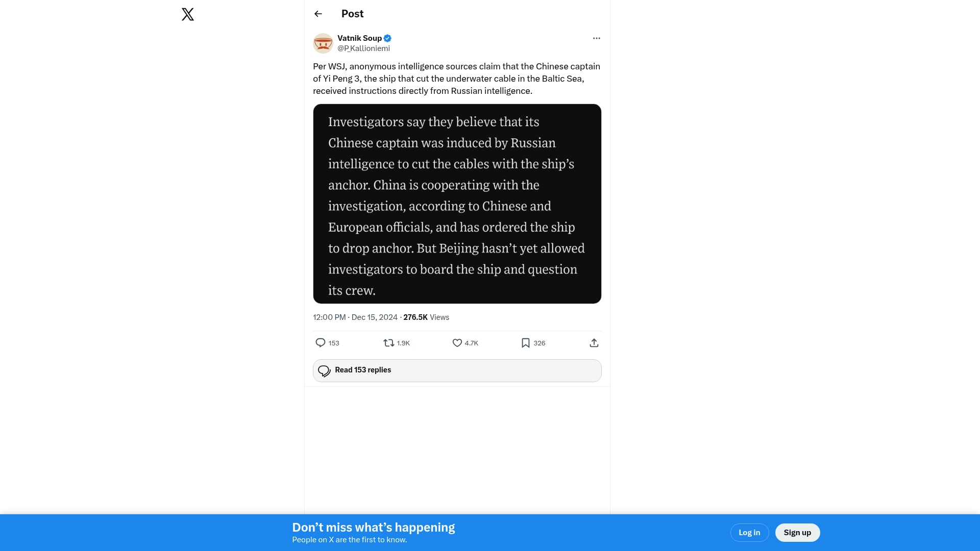The image size is (980, 551).
Task: Reply using the comment bubble icon
Action: click(x=321, y=343)
